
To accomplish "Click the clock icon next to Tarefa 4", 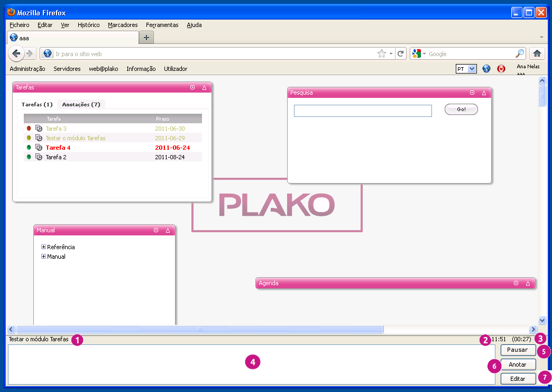I will [x=39, y=148].
